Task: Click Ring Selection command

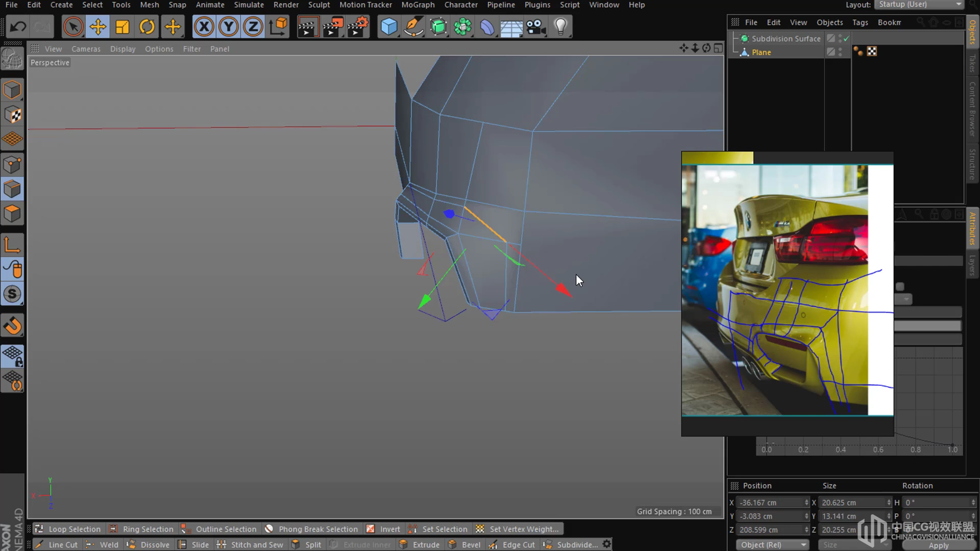Action: tap(142, 529)
